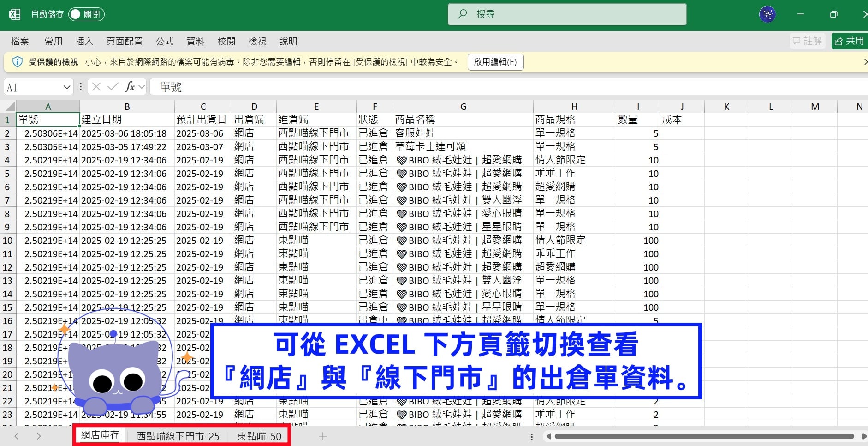Image resolution: width=868 pixels, height=446 pixels.
Task: Click the 註解 comments button
Action: pos(807,41)
